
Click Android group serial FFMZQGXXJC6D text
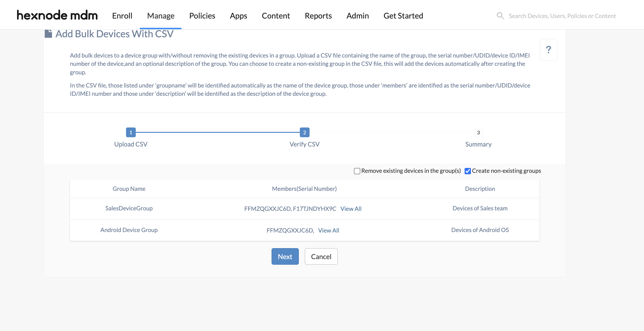[x=290, y=231]
